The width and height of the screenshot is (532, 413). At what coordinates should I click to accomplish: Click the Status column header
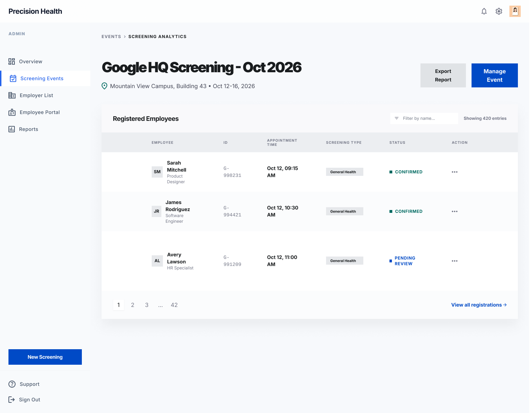coord(397,143)
